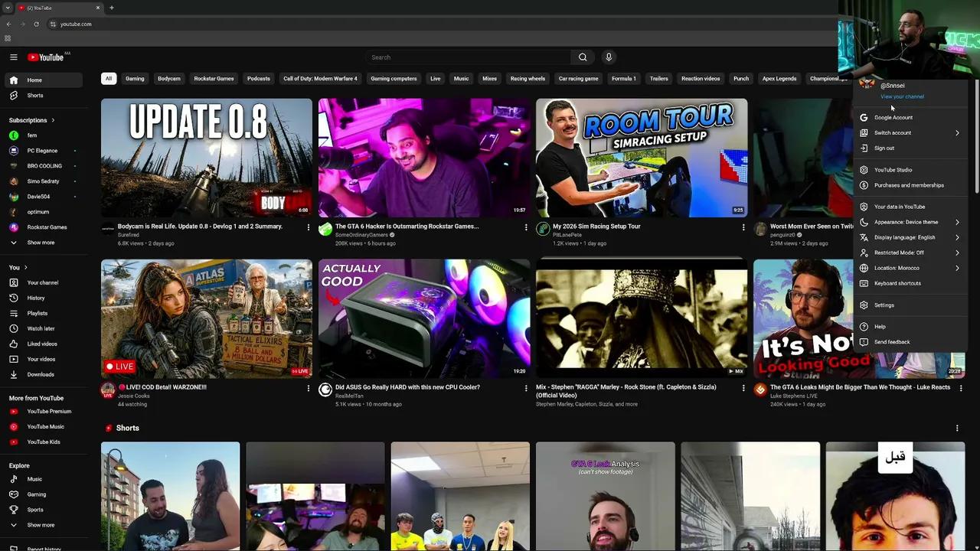Open Purchases and memberships
980x551 pixels.
pos(910,185)
